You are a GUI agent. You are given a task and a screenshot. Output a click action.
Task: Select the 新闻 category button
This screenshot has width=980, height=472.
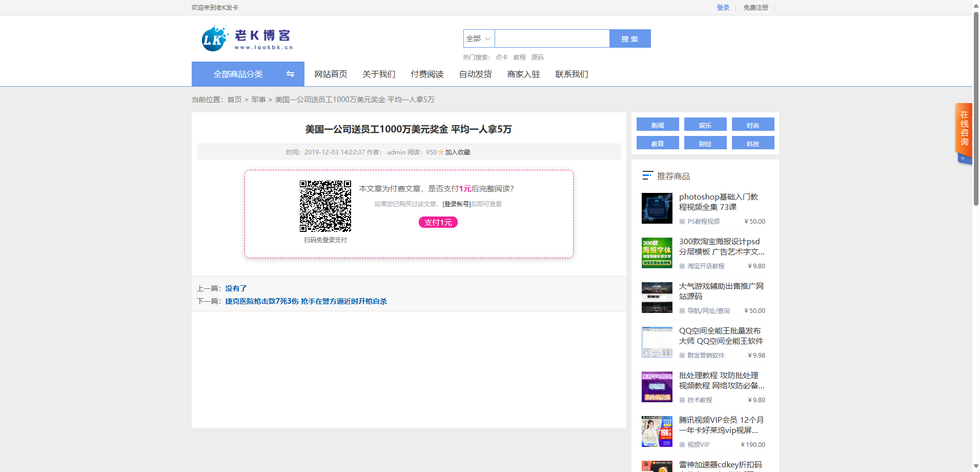pyautogui.click(x=658, y=125)
